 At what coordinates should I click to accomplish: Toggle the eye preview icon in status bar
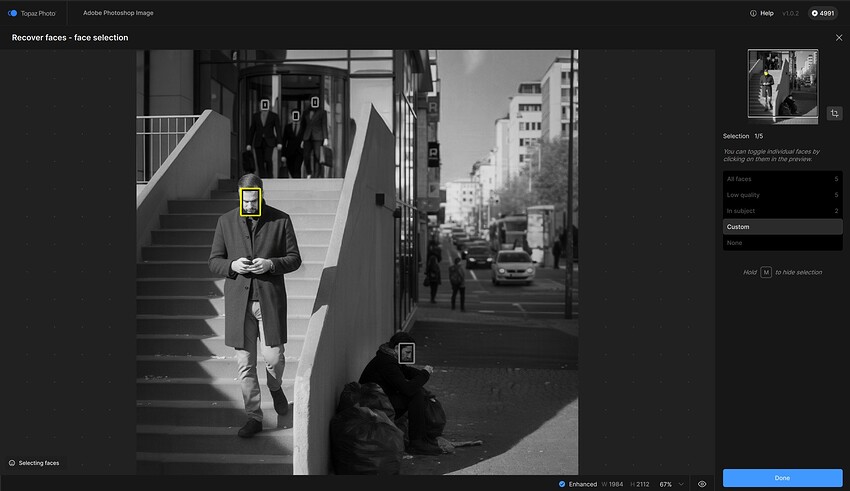tap(702, 484)
